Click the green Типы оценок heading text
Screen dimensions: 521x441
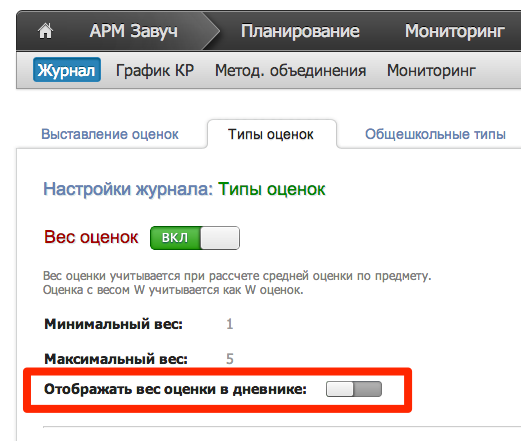point(272,189)
